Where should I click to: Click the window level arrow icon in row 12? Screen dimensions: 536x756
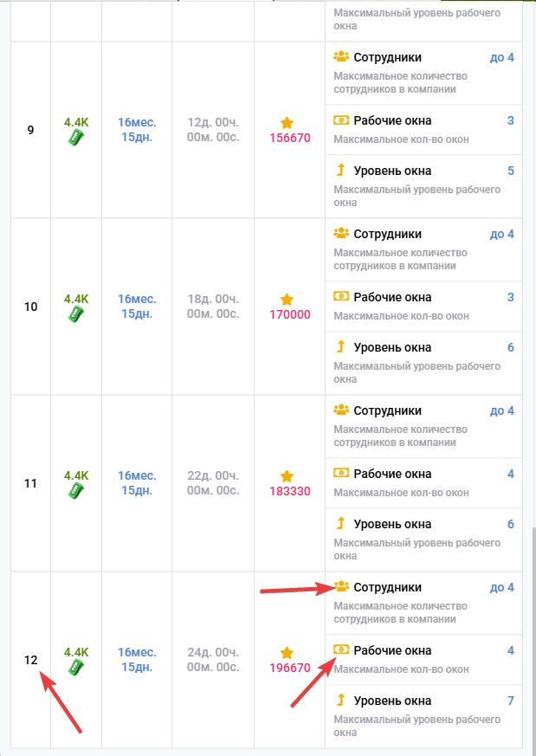click(341, 700)
